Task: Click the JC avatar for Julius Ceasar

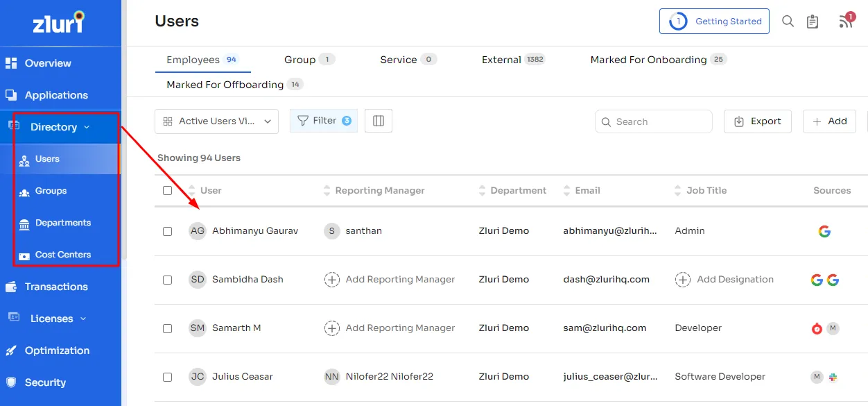Action: coord(198,377)
